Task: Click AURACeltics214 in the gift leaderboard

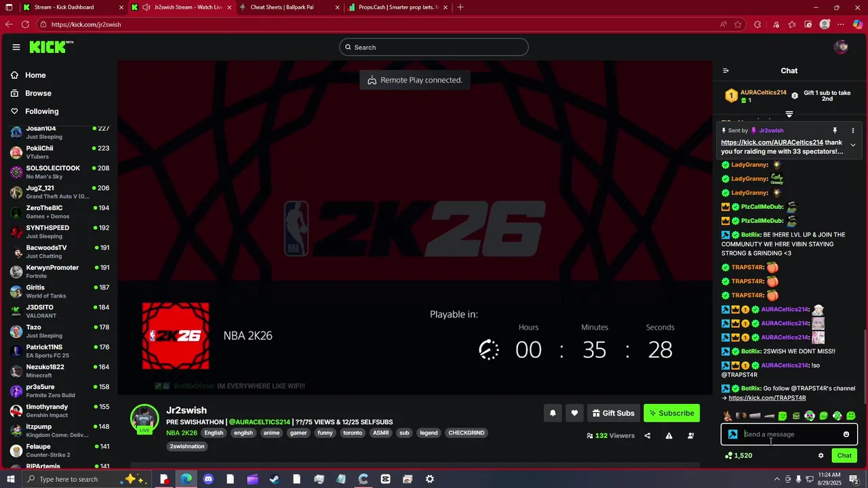Action: 763,93
